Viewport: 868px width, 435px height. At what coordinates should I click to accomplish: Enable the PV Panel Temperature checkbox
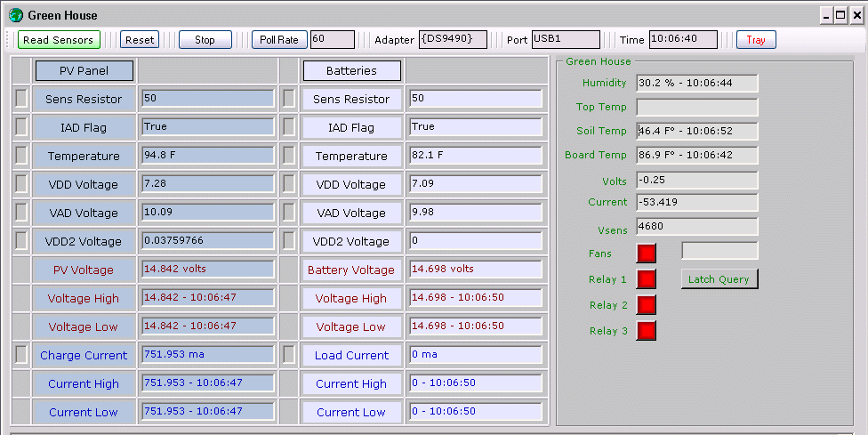pyautogui.click(x=21, y=156)
